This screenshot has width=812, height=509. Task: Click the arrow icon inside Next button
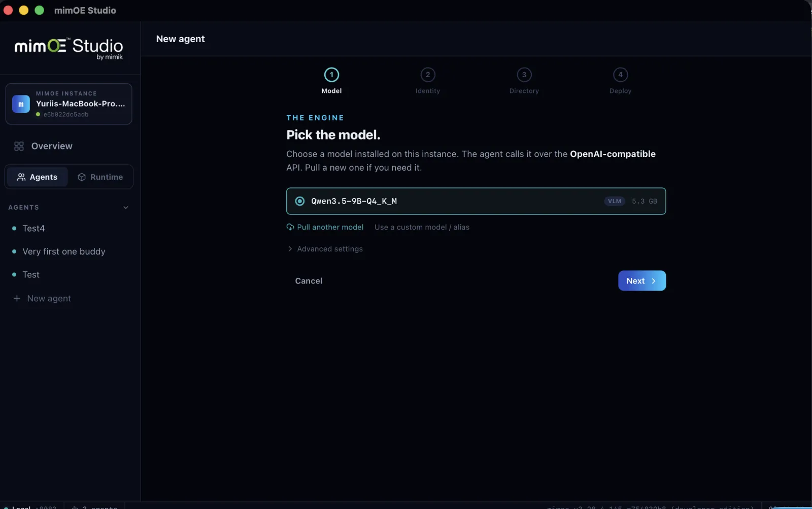[654, 281]
